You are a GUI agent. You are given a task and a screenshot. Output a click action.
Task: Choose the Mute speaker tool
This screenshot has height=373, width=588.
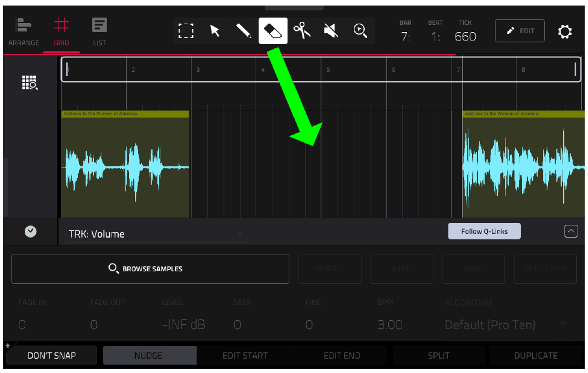pos(331,31)
